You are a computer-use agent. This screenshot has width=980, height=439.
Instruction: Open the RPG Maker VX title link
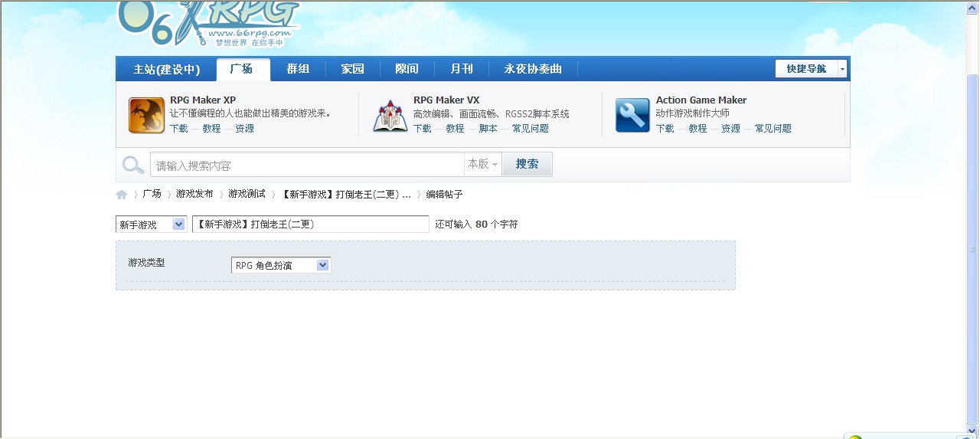[x=446, y=100]
